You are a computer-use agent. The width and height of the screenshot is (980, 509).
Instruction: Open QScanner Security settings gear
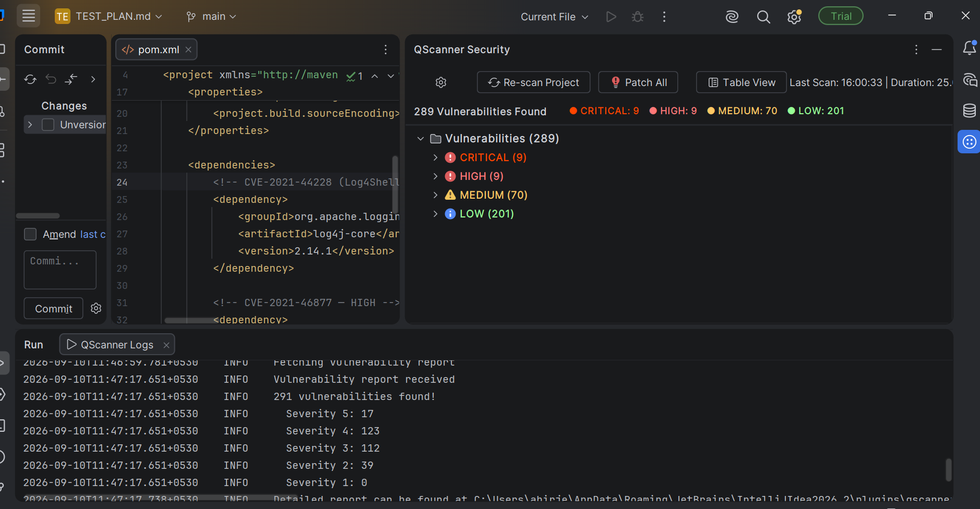click(441, 82)
